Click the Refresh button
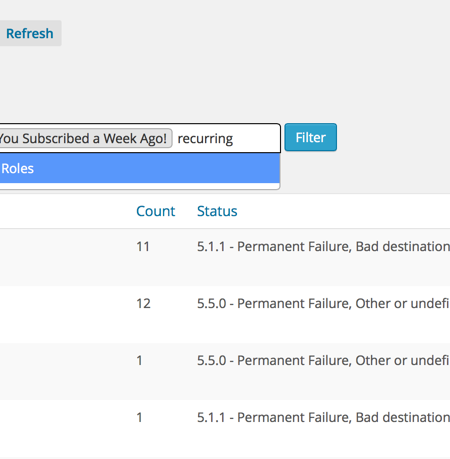450x459 pixels. [x=30, y=33]
